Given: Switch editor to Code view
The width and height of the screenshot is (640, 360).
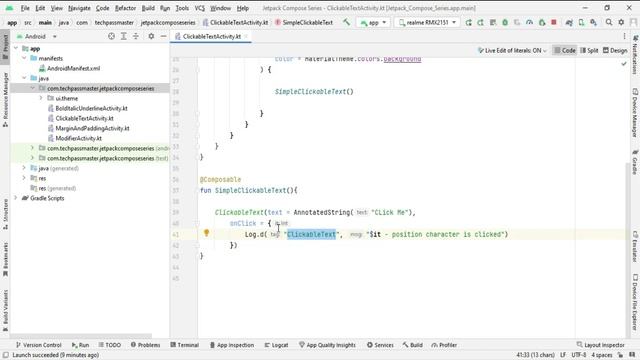Looking at the screenshot, I should point(564,51).
